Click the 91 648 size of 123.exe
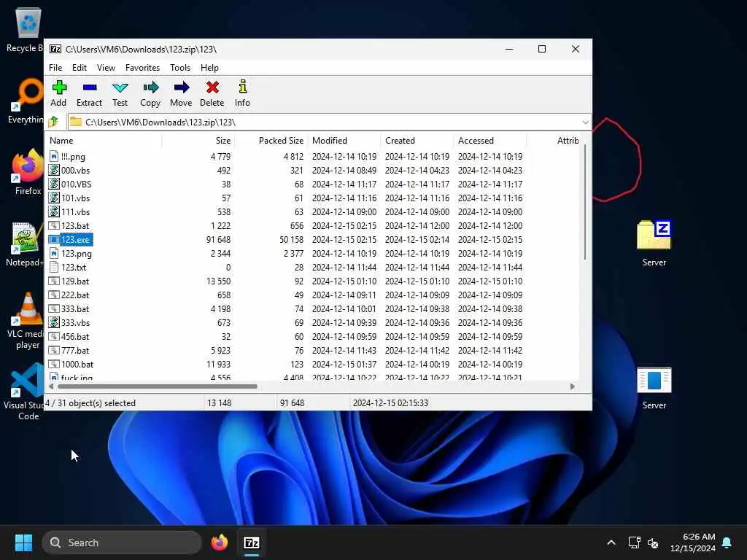This screenshot has height=560, width=747. 218,239
